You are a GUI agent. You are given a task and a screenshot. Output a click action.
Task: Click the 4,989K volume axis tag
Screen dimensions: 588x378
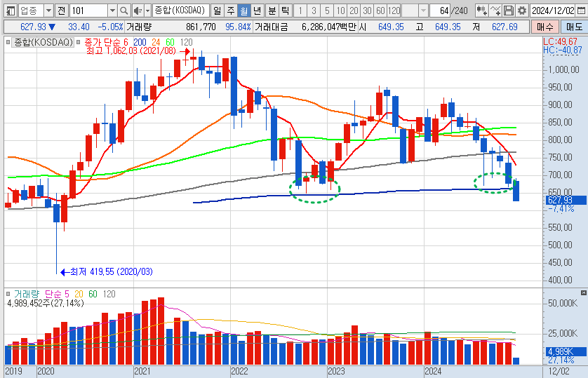(566, 351)
